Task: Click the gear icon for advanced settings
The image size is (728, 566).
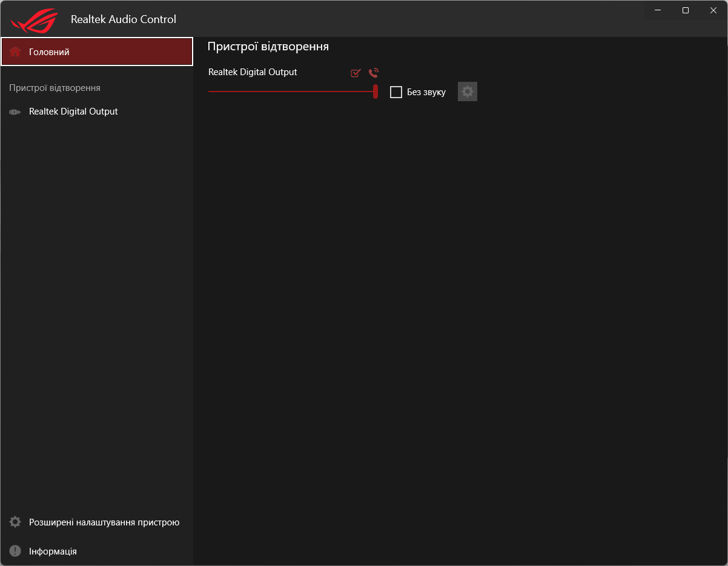Action: (x=15, y=522)
